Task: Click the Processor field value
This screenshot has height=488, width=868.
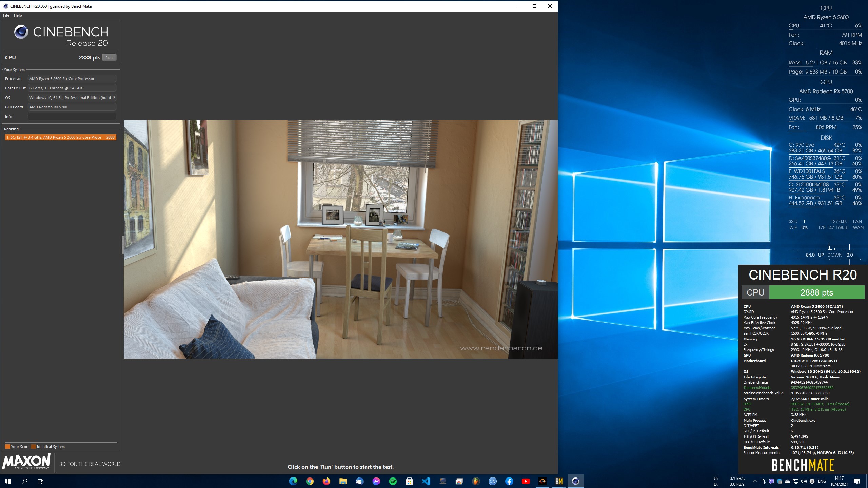Action: click(72, 79)
